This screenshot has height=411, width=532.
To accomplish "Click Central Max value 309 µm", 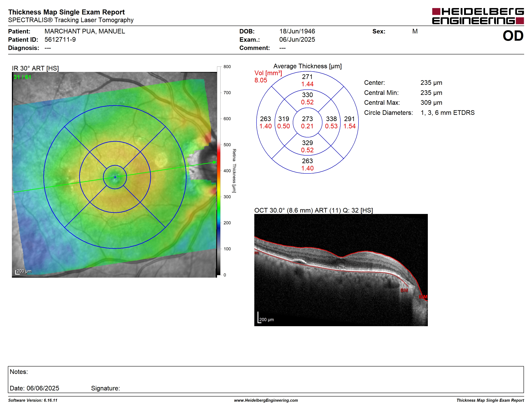I will coord(431,103).
